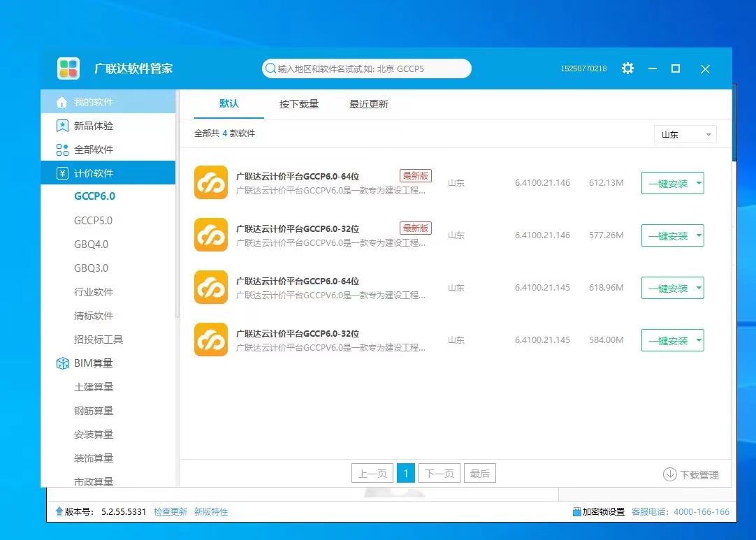The image size is (756, 540).
Task: Select GCCP6.0 in the sidebar
Action: pyautogui.click(x=94, y=196)
